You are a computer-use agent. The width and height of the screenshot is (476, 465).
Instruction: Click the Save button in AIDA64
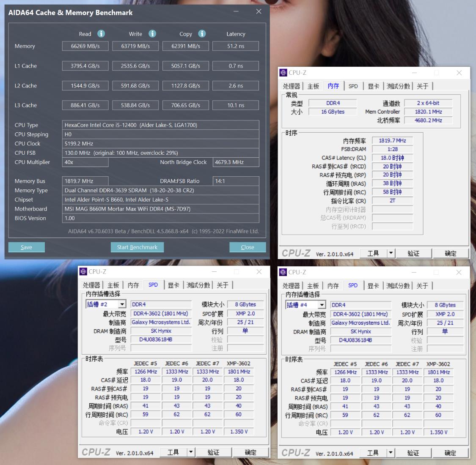tap(26, 247)
